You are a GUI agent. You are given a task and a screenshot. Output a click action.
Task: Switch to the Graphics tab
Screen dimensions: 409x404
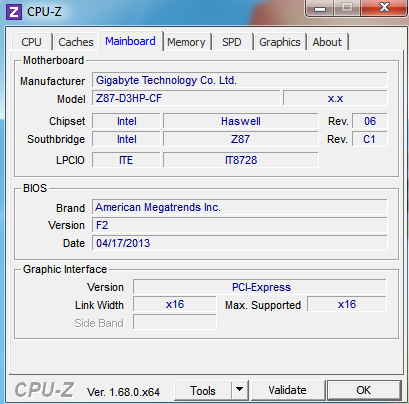[x=280, y=42]
